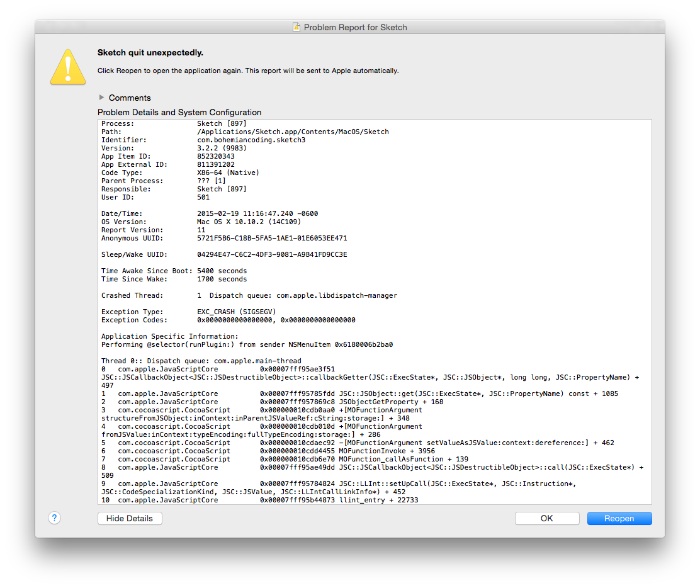
Task: Click the Sleep/Wake UUID value
Action: click(x=272, y=254)
